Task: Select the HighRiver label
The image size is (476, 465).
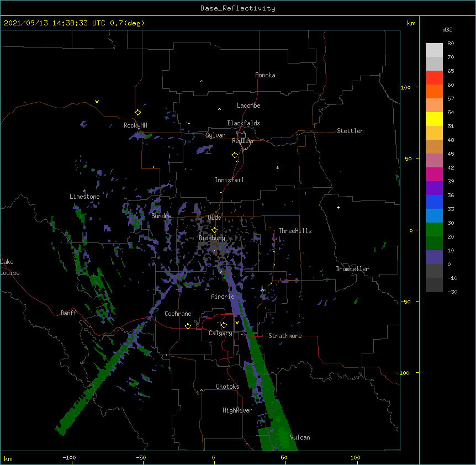Action: (x=237, y=410)
